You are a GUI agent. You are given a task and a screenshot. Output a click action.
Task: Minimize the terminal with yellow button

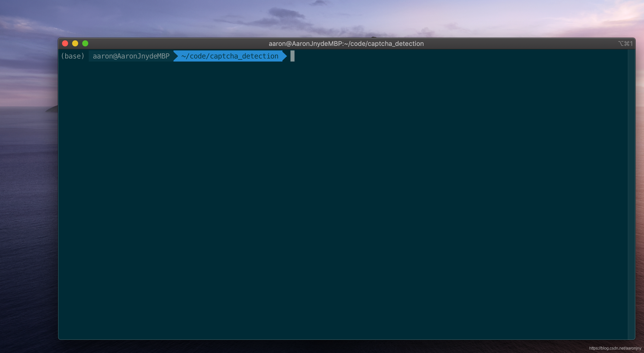[75, 43]
